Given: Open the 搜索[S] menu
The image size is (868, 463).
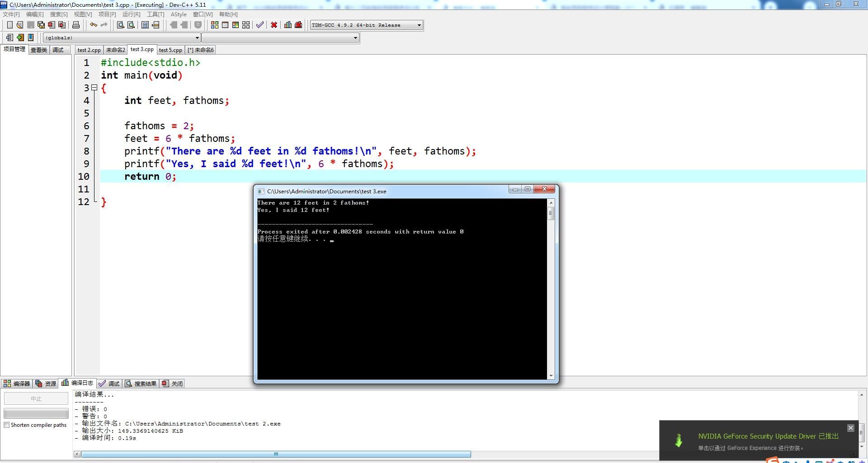Looking at the screenshot, I should pos(59,14).
